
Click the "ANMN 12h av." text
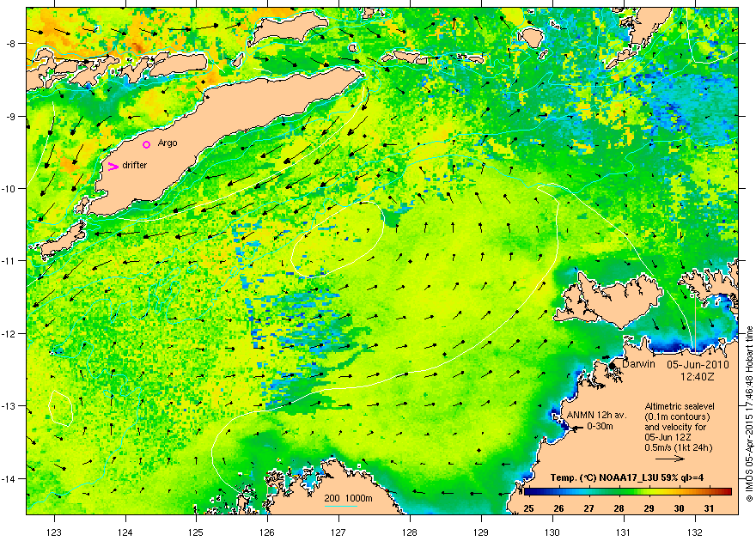pos(596,416)
